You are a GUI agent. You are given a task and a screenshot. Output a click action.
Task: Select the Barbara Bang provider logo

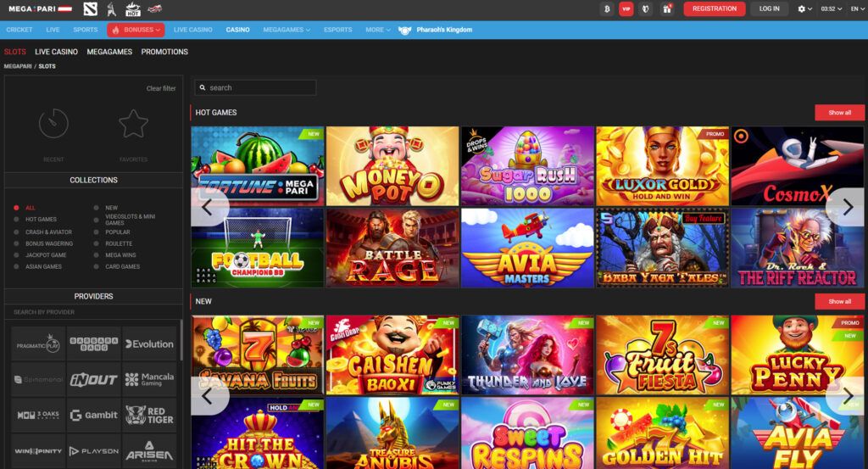point(93,343)
